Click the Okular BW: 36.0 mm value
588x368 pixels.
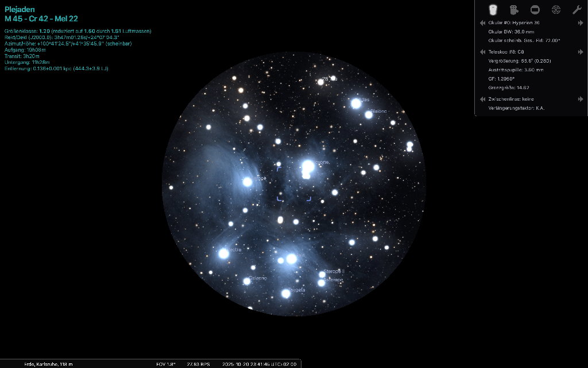click(x=511, y=32)
